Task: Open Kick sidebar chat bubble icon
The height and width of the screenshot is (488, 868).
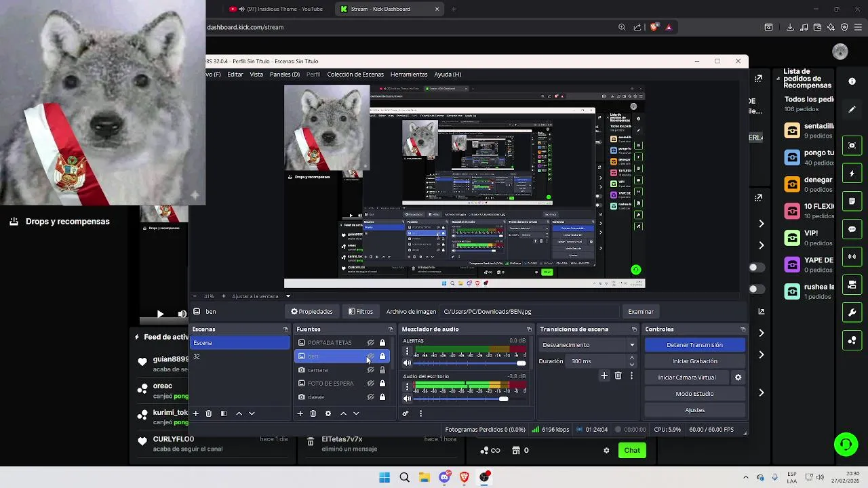Action: (852, 229)
